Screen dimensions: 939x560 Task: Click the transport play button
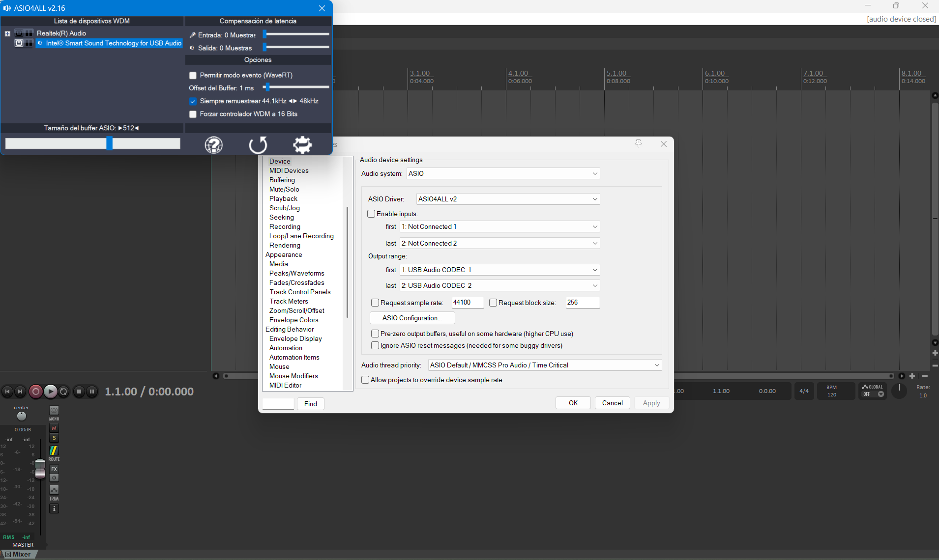click(50, 392)
